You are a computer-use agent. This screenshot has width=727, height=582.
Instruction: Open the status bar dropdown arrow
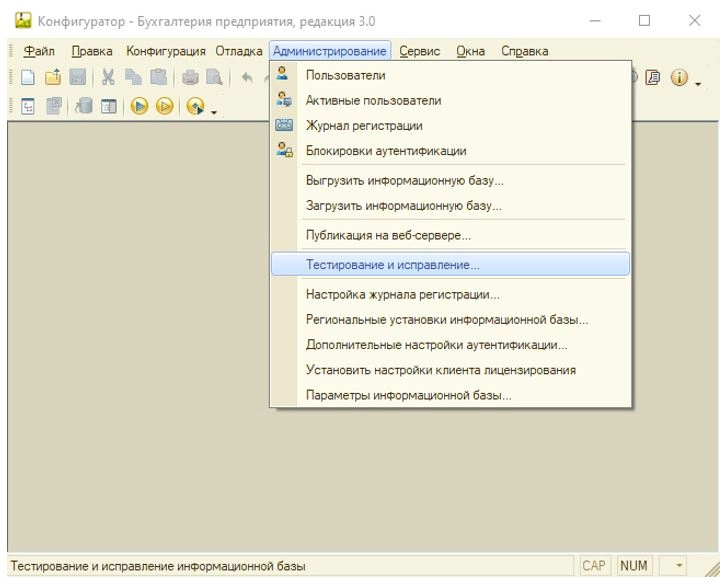coord(679,566)
